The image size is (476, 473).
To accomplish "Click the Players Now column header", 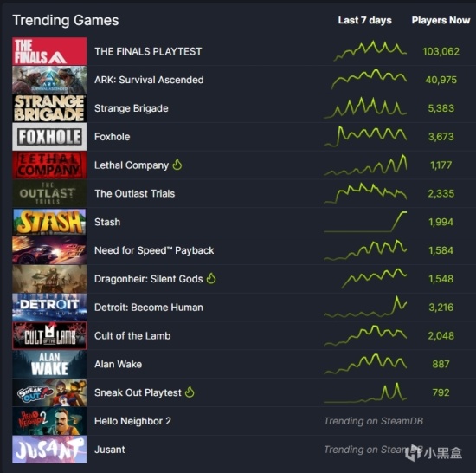I will pos(441,20).
